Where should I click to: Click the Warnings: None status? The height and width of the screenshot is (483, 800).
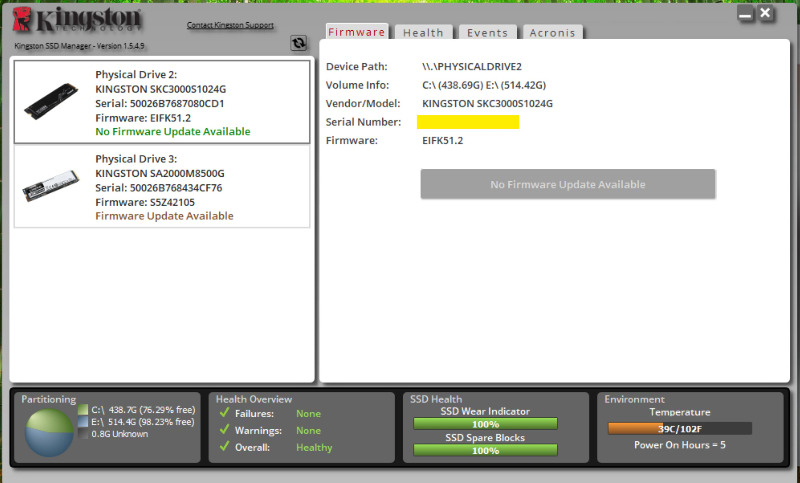point(309,430)
